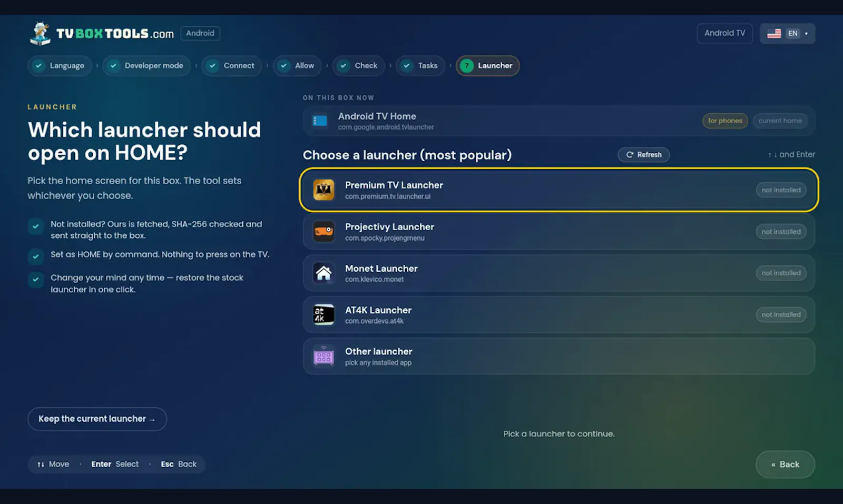The height and width of the screenshot is (504, 843).
Task: Click the 'current home' badge
Action: pyautogui.click(x=780, y=121)
